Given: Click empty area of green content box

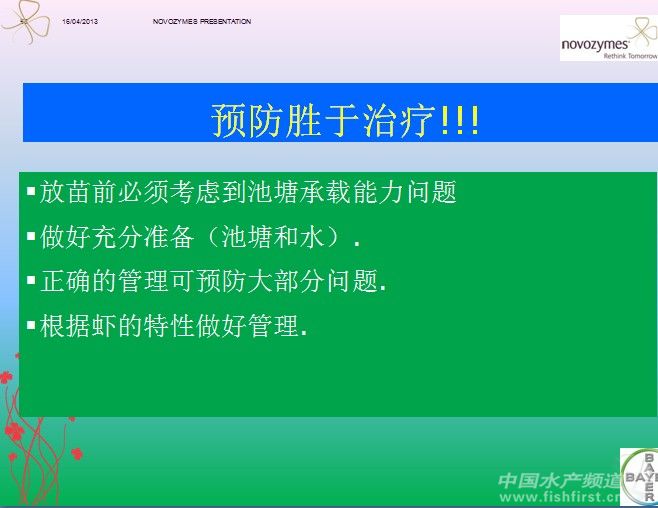Looking at the screenshot, I should point(400,380).
